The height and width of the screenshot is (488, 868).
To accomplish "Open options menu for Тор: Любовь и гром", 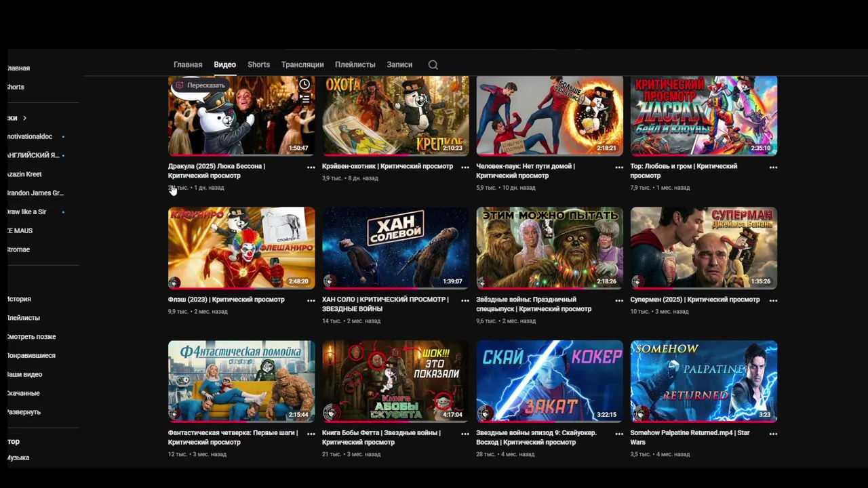I will [x=773, y=167].
